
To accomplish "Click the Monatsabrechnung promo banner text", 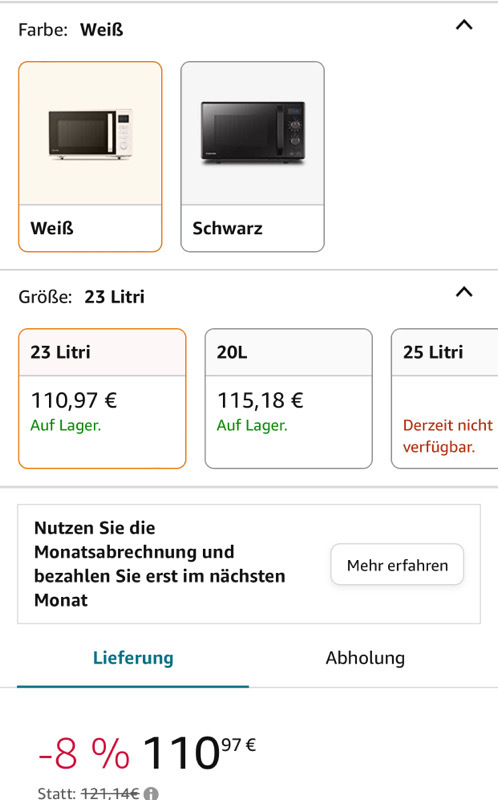I will [x=160, y=564].
